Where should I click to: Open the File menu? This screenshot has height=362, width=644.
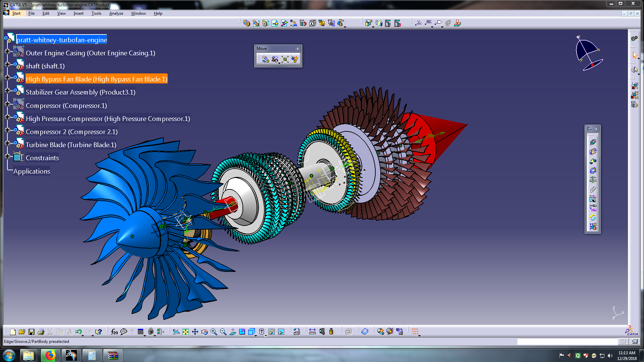click(32, 13)
